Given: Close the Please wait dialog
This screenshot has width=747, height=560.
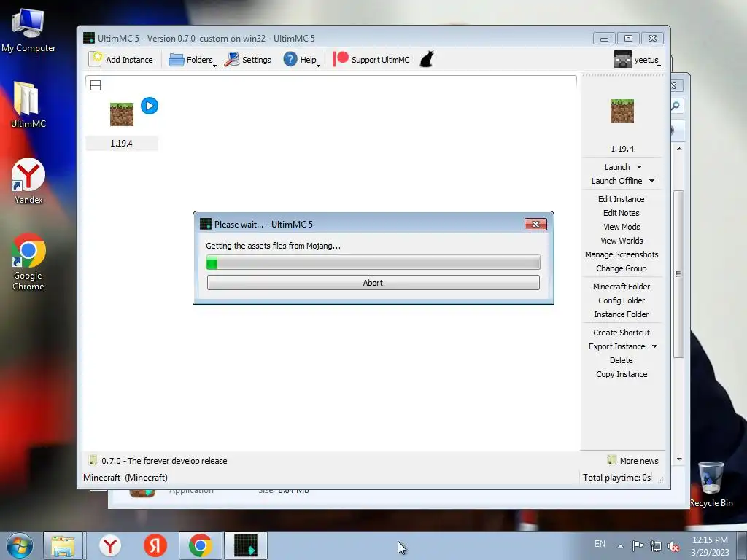Looking at the screenshot, I should point(535,224).
